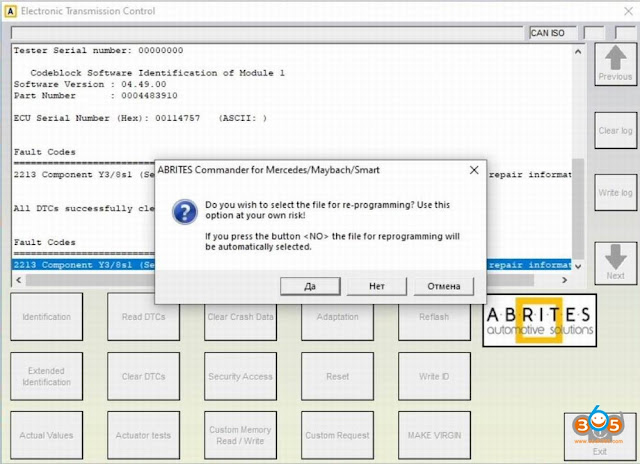
Task: Click the Clear Crash Data button
Action: point(240,317)
